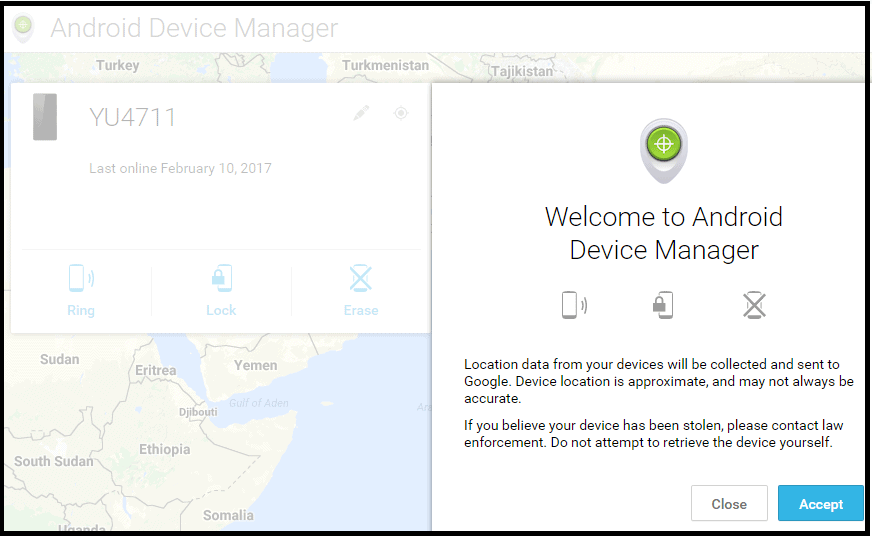This screenshot has height=536, width=872.
Task: Ring the YU4711 device
Action: [81, 291]
